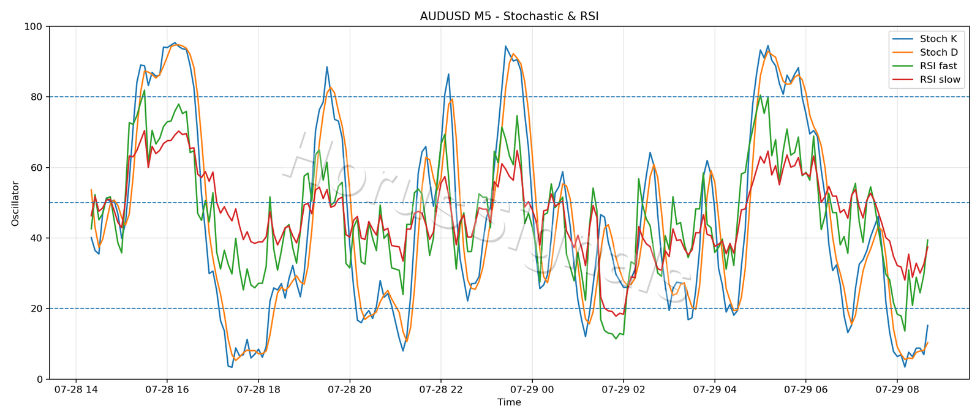Click the Time x-axis label
Viewport: 980px width, 420px height.
tap(509, 402)
